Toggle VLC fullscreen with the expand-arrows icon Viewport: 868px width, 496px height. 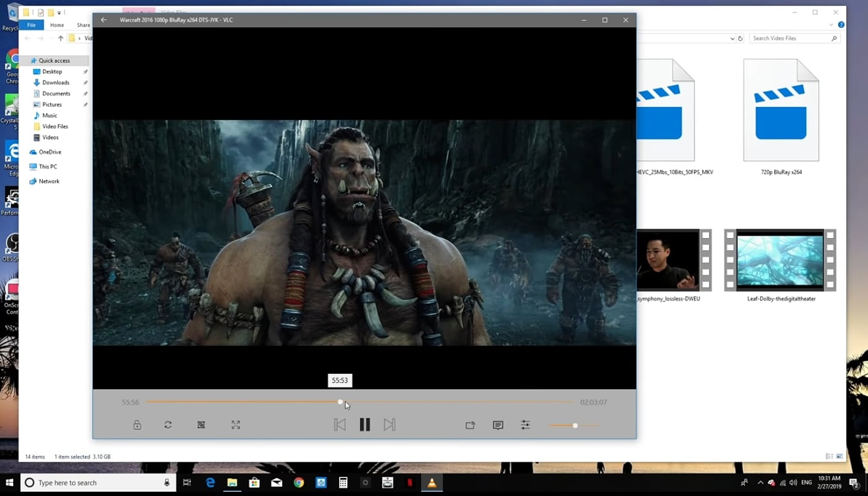[236, 425]
